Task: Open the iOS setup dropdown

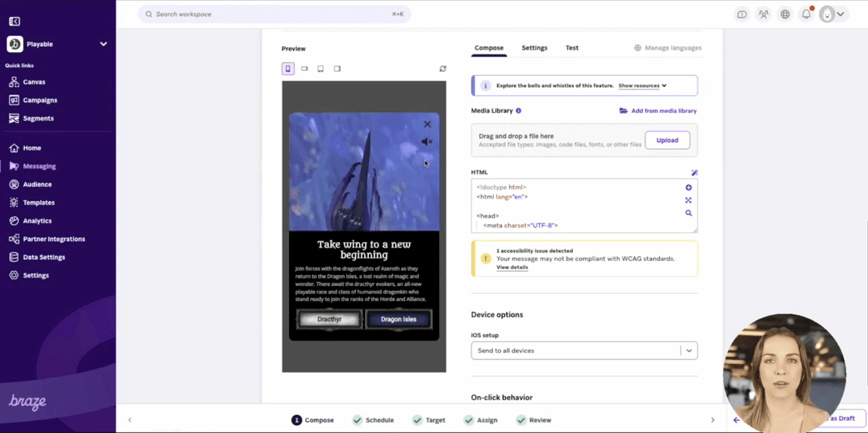Action: (584, 351)
